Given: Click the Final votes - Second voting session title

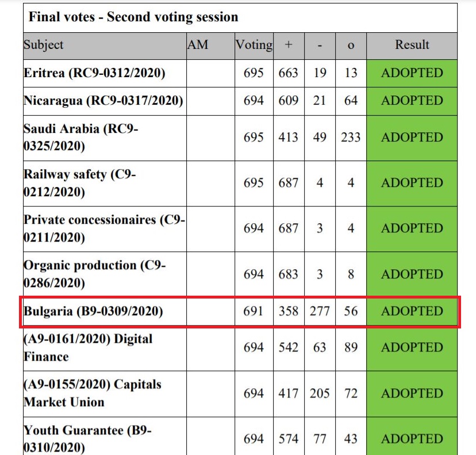Looking at the screenshot, I should (x=133, y=17).
